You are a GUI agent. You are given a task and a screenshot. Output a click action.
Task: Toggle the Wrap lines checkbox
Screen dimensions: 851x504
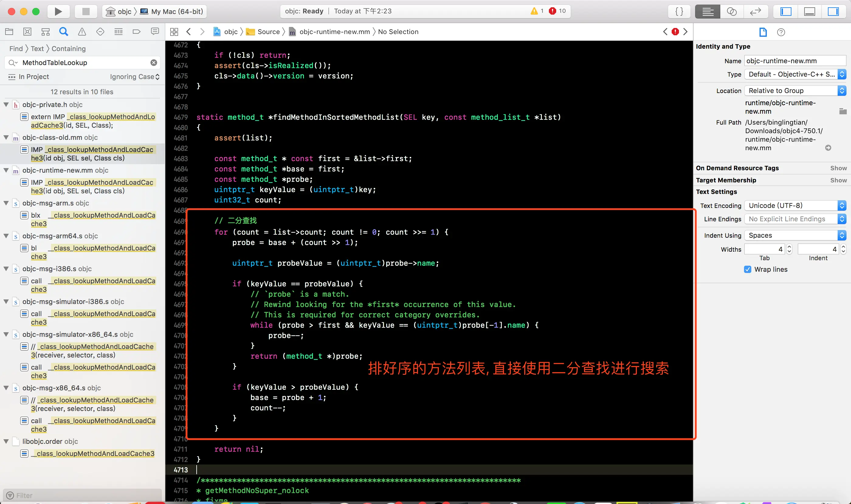(747, 269)
